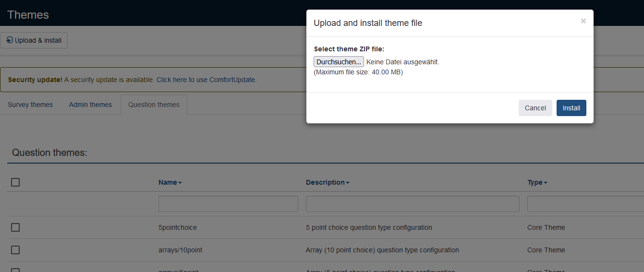Check the 5pointchoice row checkbox
The width and height of the screenshot is (644, 272).
click(15, 227)
